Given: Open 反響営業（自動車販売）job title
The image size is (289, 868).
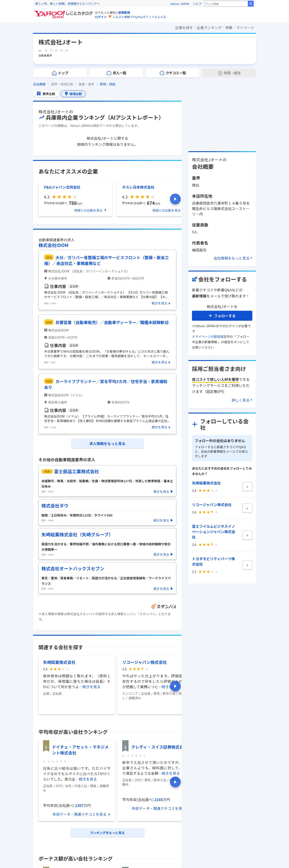Looking at the screenshot, I should (112, 322).
